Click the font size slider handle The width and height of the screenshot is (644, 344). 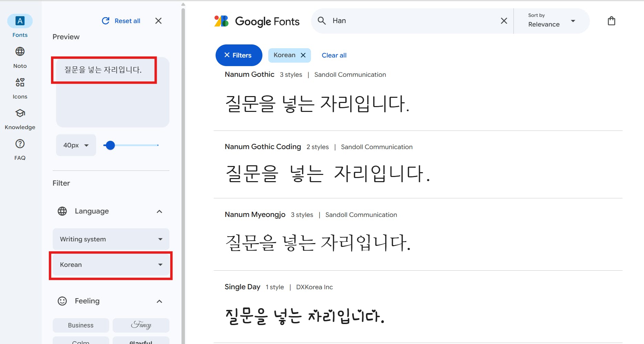coord(110,145)
